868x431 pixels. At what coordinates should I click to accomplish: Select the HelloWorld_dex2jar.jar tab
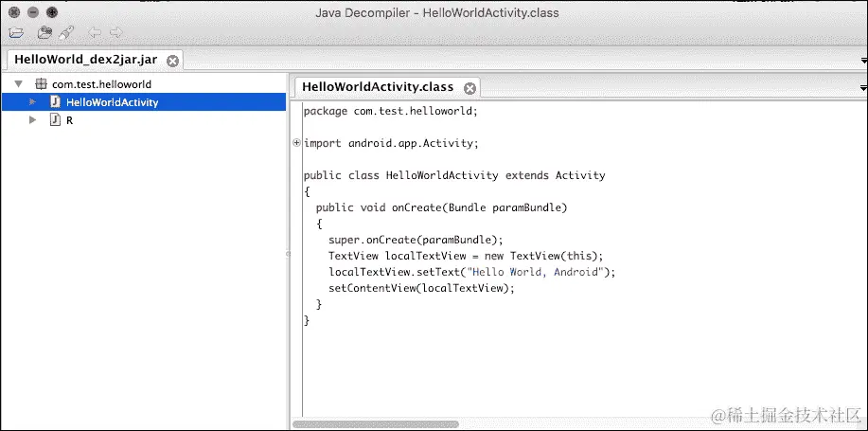click(86, 60)
